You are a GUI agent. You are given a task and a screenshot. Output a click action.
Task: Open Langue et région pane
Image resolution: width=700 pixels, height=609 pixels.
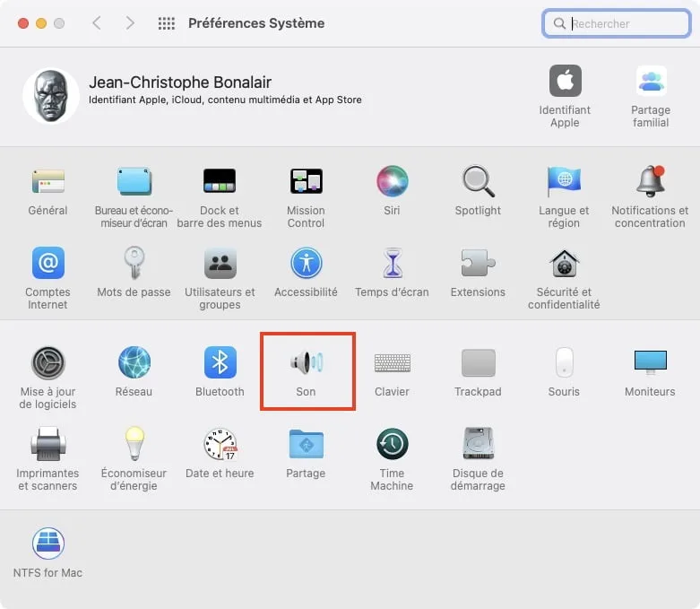click(564, 181)
